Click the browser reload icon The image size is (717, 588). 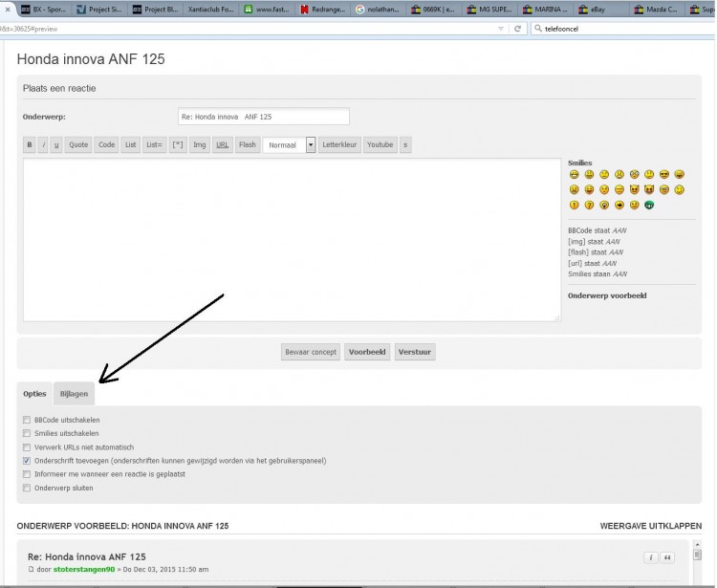tap(517, 29)
